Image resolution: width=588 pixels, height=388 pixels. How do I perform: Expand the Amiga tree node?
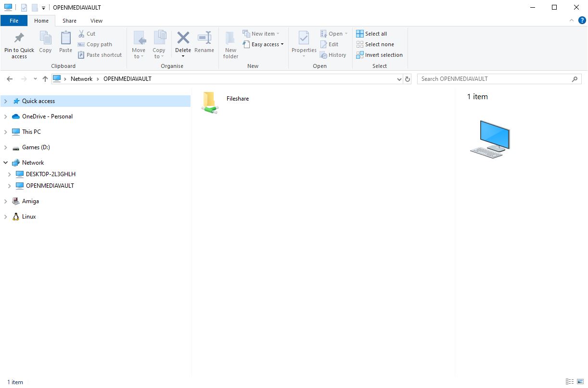click(6, 201)
